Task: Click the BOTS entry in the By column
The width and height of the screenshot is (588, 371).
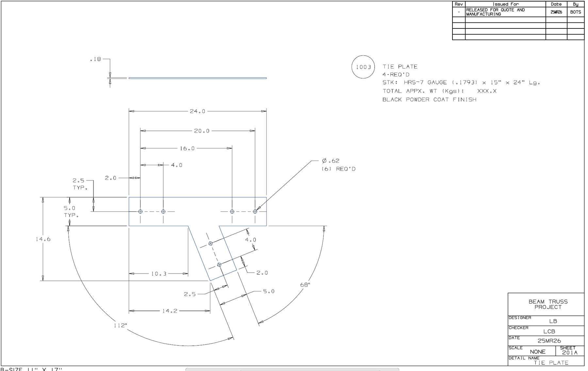Action: click(576, 12)
